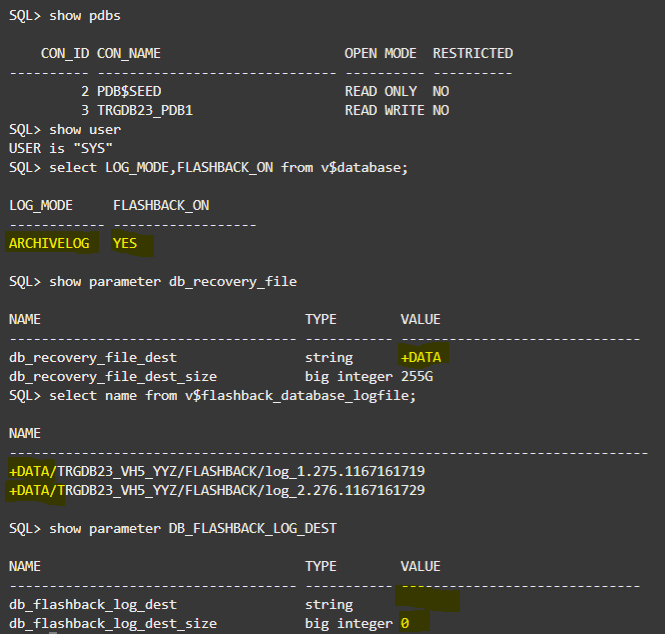This screenshot has width=665, height=634.
Task: Click the select from v$flashback_database_logfile query
Action: point(232,395)
